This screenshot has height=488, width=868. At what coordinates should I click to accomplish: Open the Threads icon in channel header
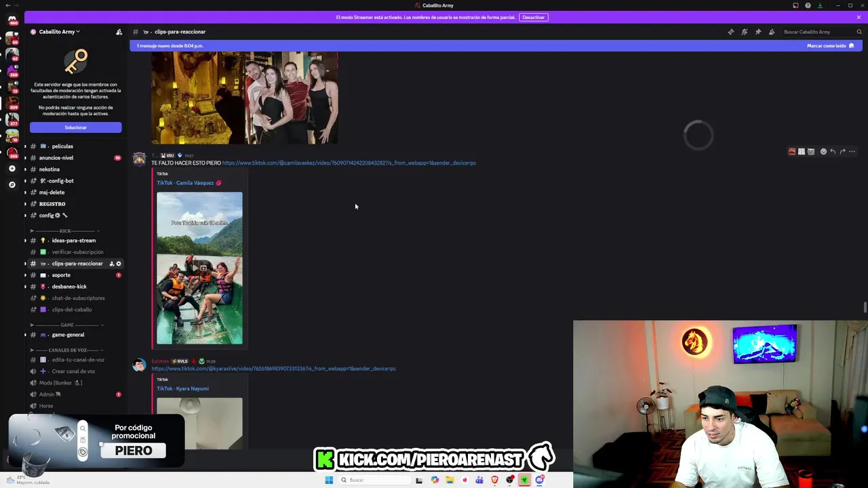[730, 32]
